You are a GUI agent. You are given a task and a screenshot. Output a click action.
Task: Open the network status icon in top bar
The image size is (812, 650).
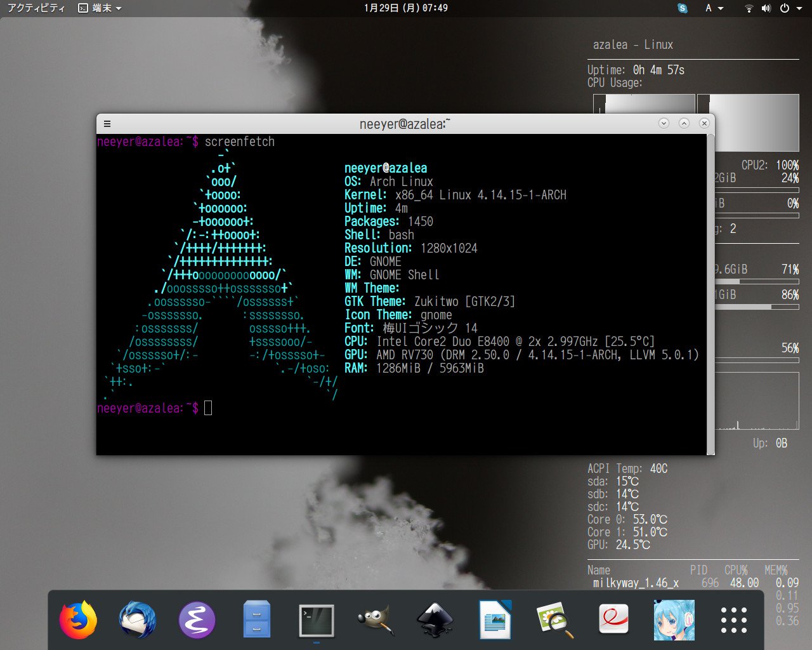[x=749, y=8]
